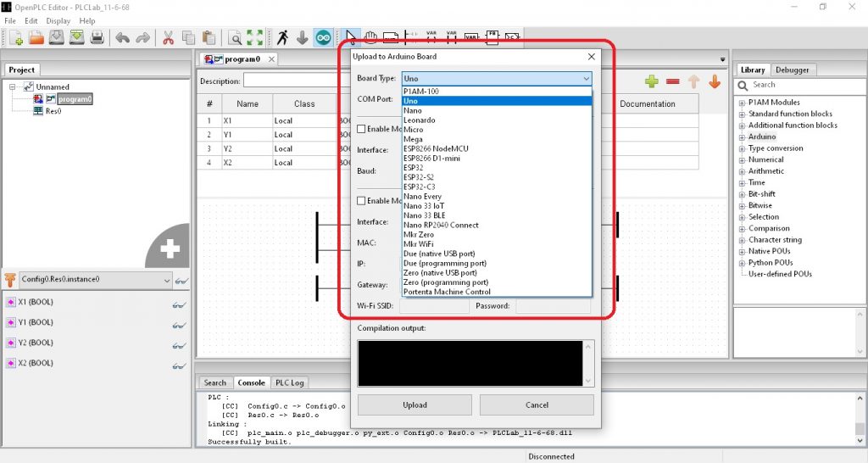
Task: Save project using the toolbar icon
Action: [57, 37]
